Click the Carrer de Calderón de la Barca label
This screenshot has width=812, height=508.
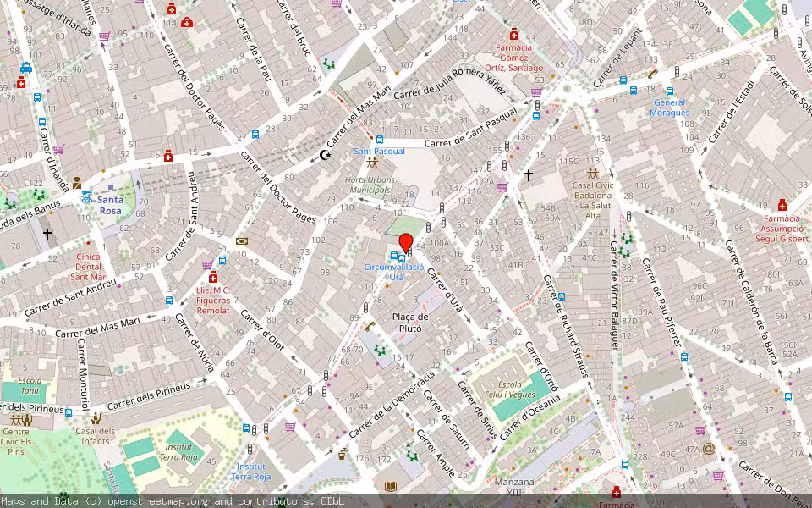coord(751,301)
